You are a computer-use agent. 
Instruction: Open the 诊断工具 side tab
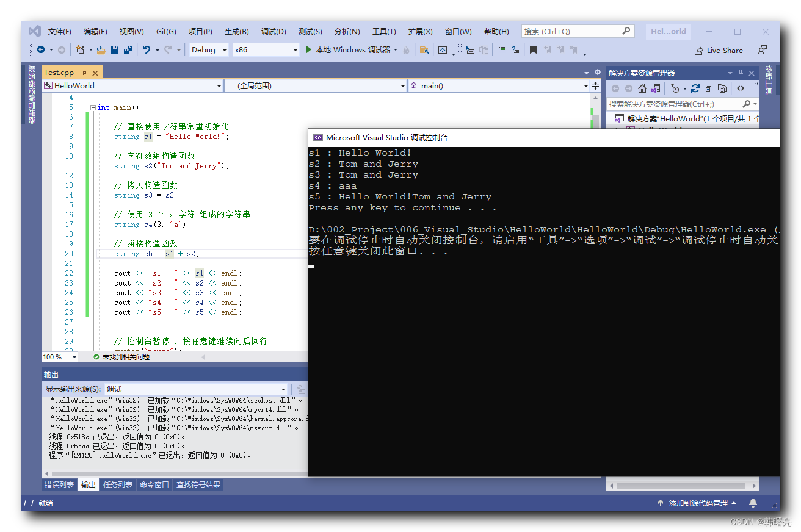(x=769, y=79)
